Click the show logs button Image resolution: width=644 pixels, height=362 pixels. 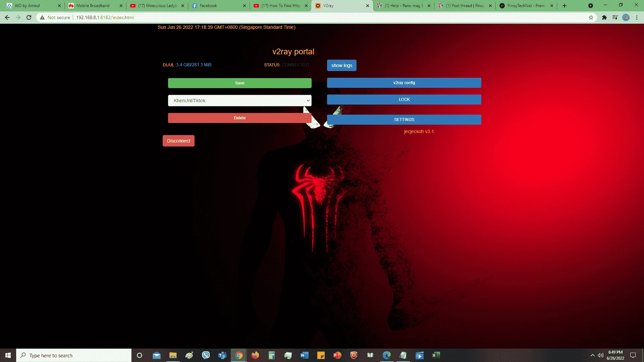[x=342, y=65]
